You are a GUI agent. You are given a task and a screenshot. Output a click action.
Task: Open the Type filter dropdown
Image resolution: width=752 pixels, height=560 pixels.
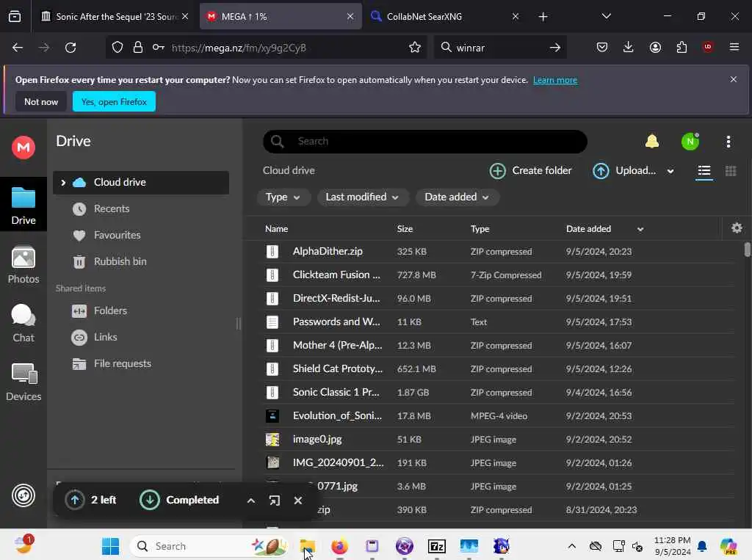283,197
